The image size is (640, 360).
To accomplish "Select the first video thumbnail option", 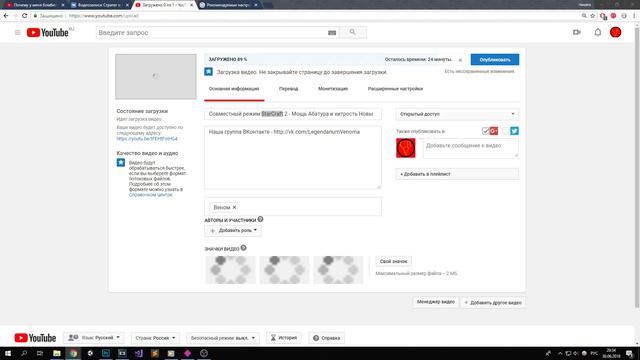I will pos(231,269).
